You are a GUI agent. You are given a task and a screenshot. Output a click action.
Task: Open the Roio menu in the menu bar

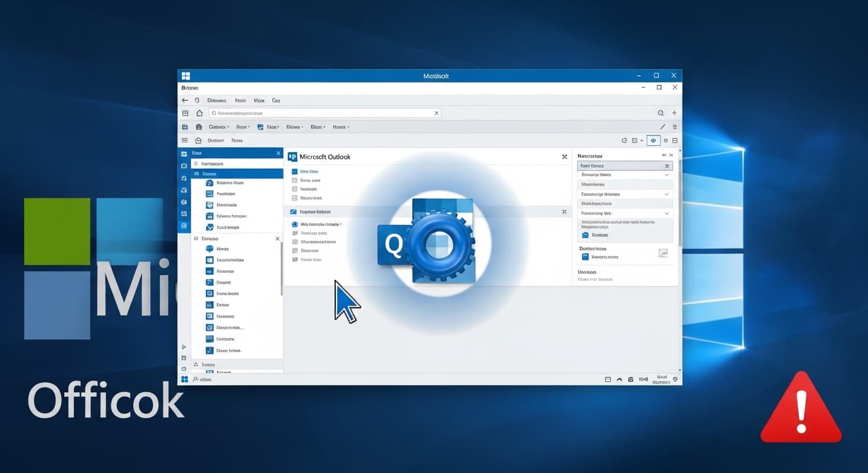[240, 100]
